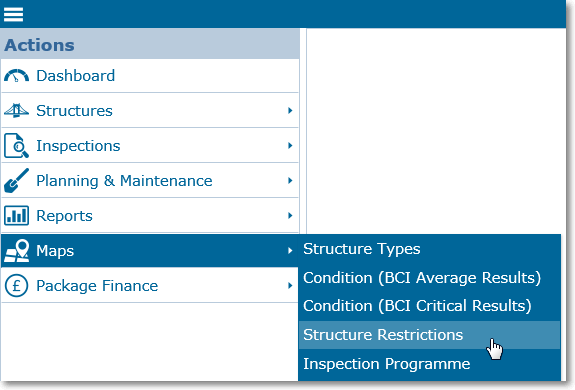Expand the Reports submenu arrow

(290, 216)
